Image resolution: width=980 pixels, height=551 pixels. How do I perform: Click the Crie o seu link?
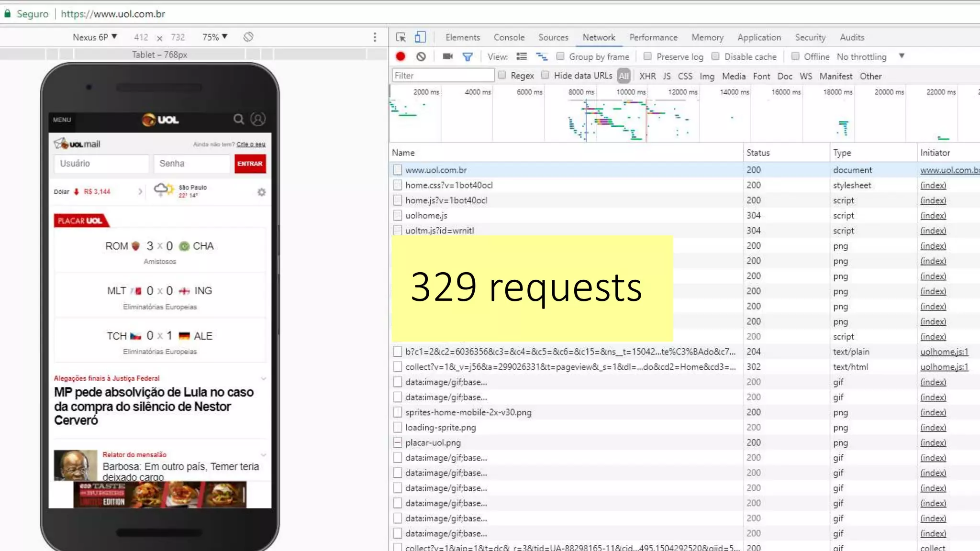[251, 144]
